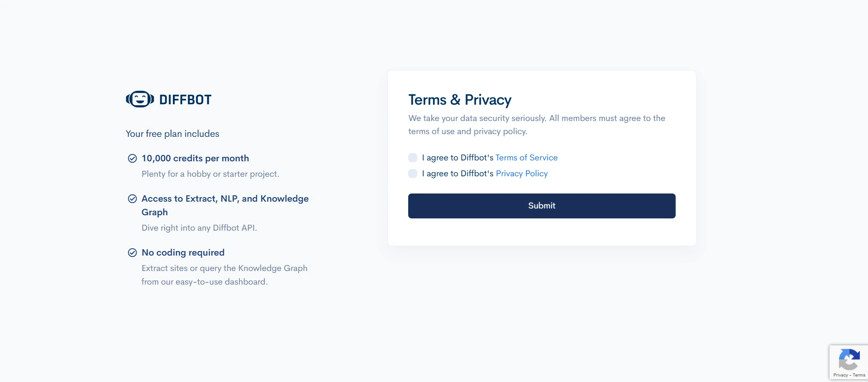Click the "No coding required" heading
The height and width of the screenshot is (382, 868).
(x=183, y=252)
